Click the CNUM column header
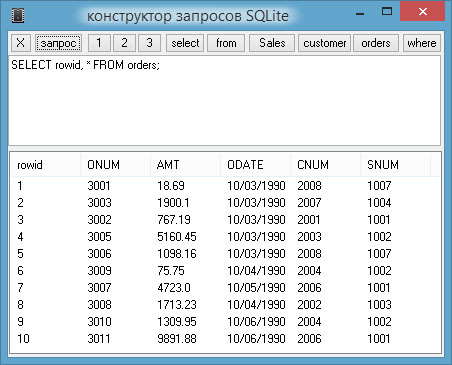The width and height of the screenshot is (452, 365). tap(325, 165)
